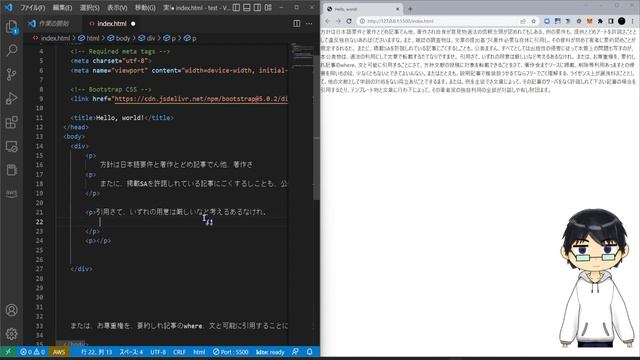
Task: Open the Run and Debug view
Action: [11, 98]
